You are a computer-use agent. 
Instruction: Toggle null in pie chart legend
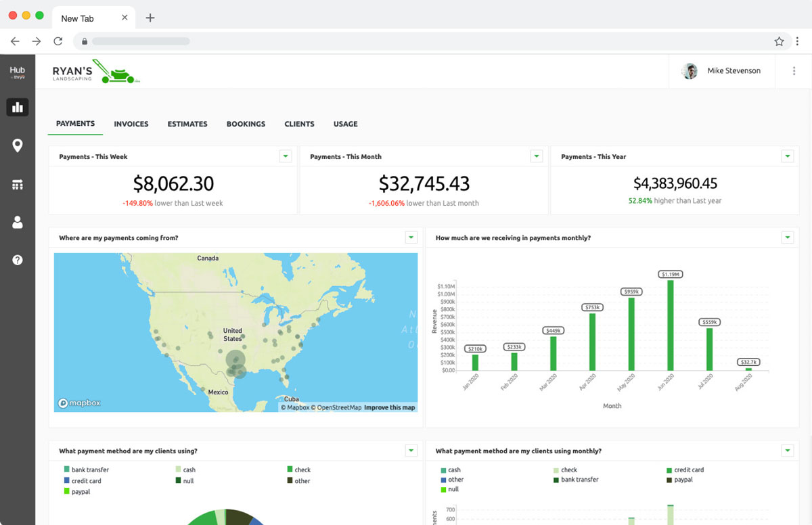point(185,481)
